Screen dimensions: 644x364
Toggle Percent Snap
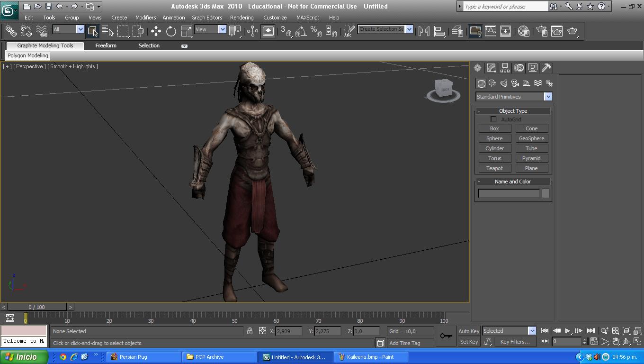click(x=316, y=31)
